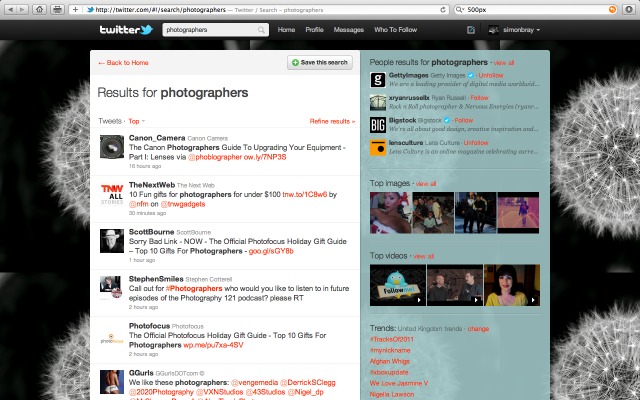Go back using browser back arrow
Image resolution: width=640 pixels, height=400 pixels.
[x=10, y=9]
